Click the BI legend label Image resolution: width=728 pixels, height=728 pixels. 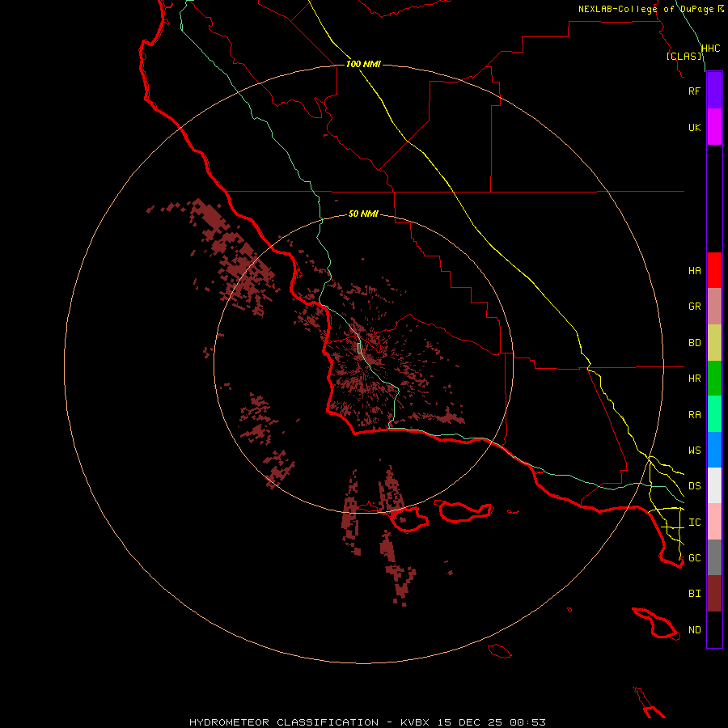click(x=694, y=594)
